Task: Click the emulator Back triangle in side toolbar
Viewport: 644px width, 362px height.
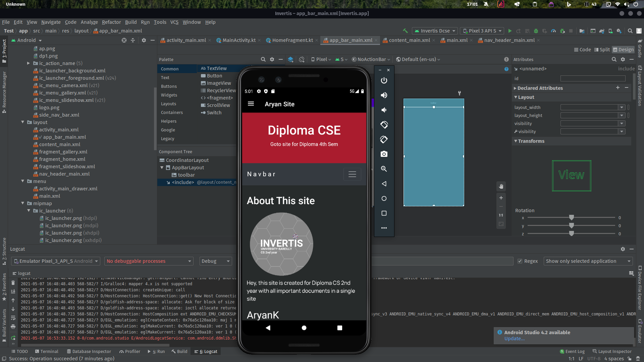Action: click(384, 184)
